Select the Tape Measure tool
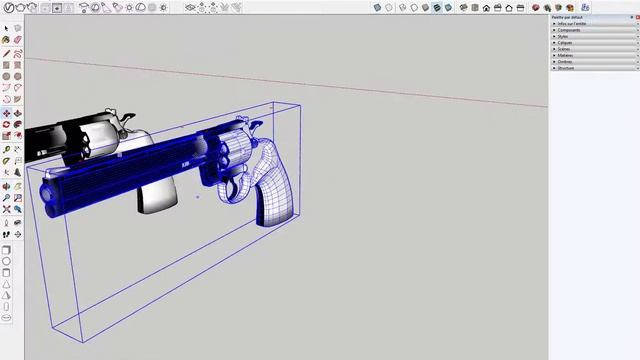640x360 pixels. pos(6,150)
